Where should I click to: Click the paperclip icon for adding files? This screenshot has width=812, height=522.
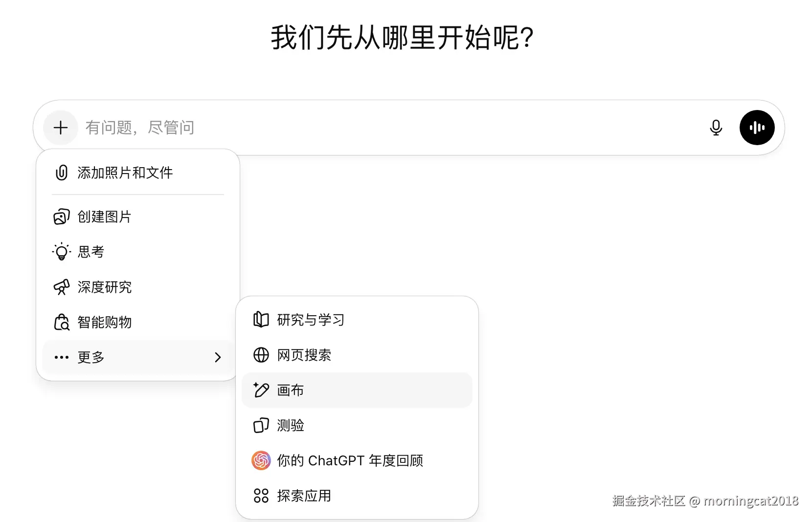coord(62,173)
